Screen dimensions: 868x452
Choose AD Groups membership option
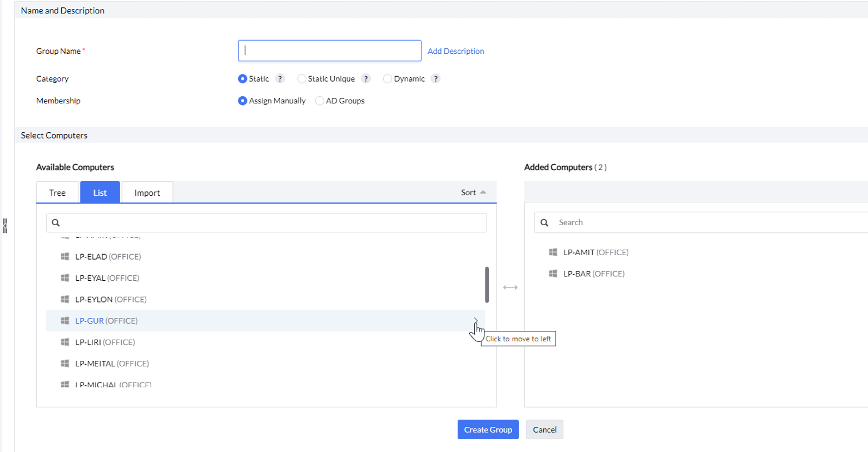(x=320, y=101)
